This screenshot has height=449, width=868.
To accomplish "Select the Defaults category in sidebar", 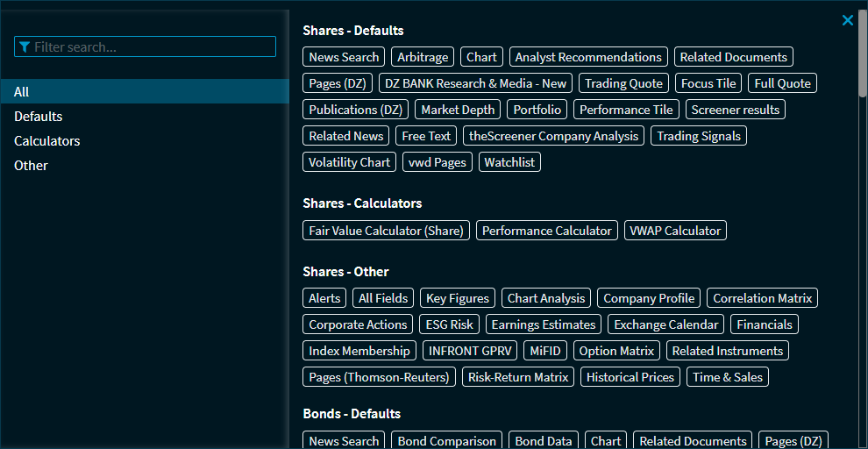I will [39, 117].
